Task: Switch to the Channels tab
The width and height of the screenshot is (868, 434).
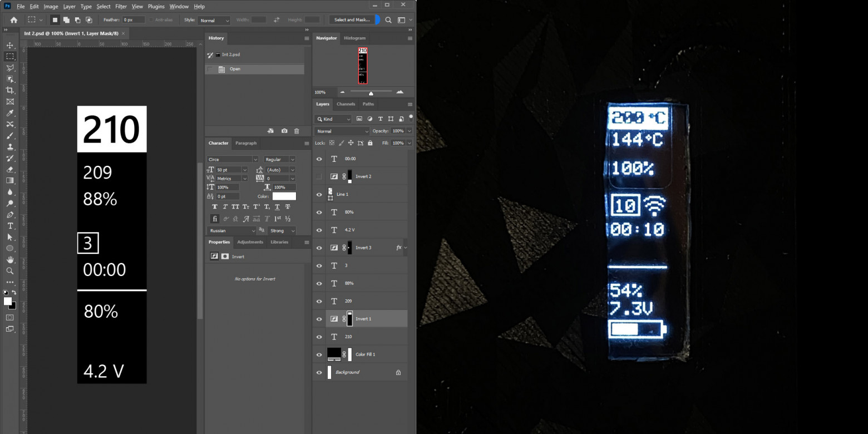Action: 346,104
